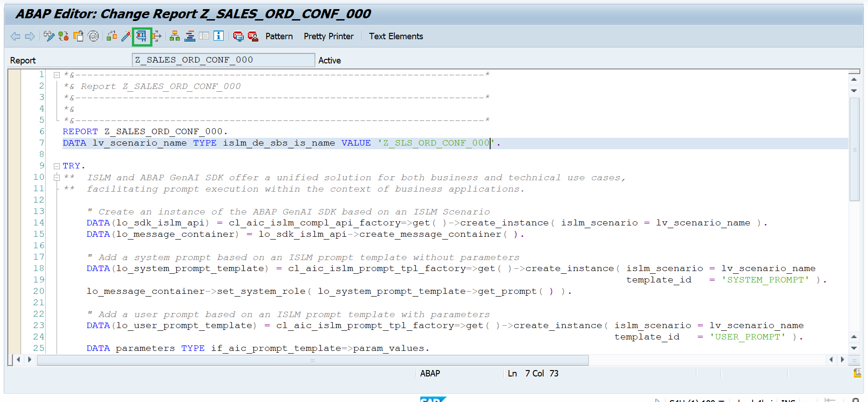Click the Display/Change glasses-pencil icon
The image size is (868, 402).
tap(49, 36)
